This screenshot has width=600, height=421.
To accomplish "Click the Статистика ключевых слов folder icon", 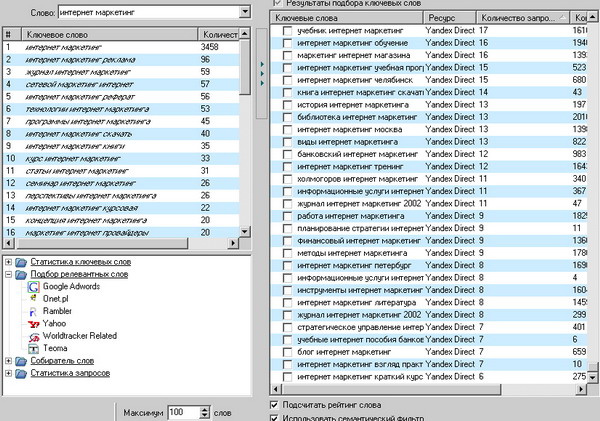I will tap(21, 262).
